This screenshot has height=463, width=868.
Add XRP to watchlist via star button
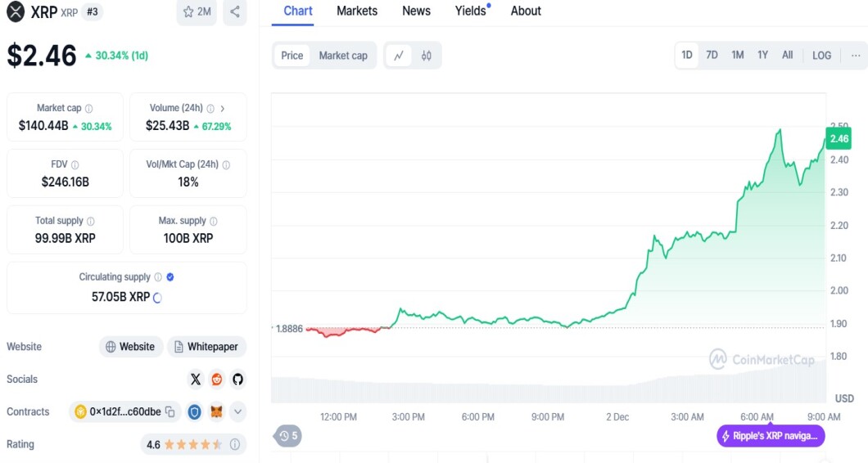coord(197,11)
